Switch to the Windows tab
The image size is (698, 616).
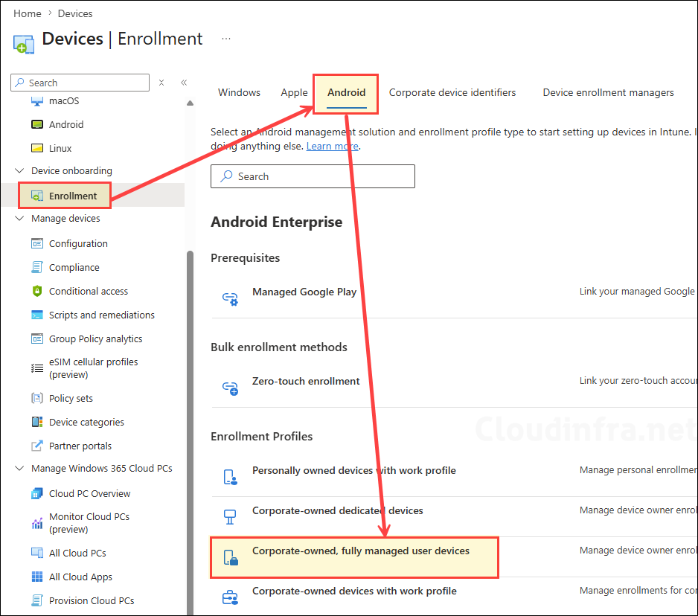coord(239,92)
